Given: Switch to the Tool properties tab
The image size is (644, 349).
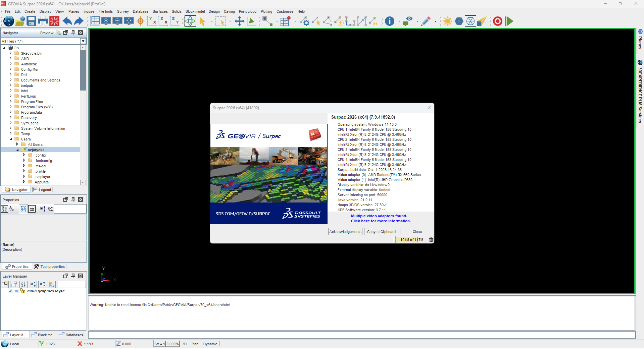Looking at the screenshot, I should (49, 267).
